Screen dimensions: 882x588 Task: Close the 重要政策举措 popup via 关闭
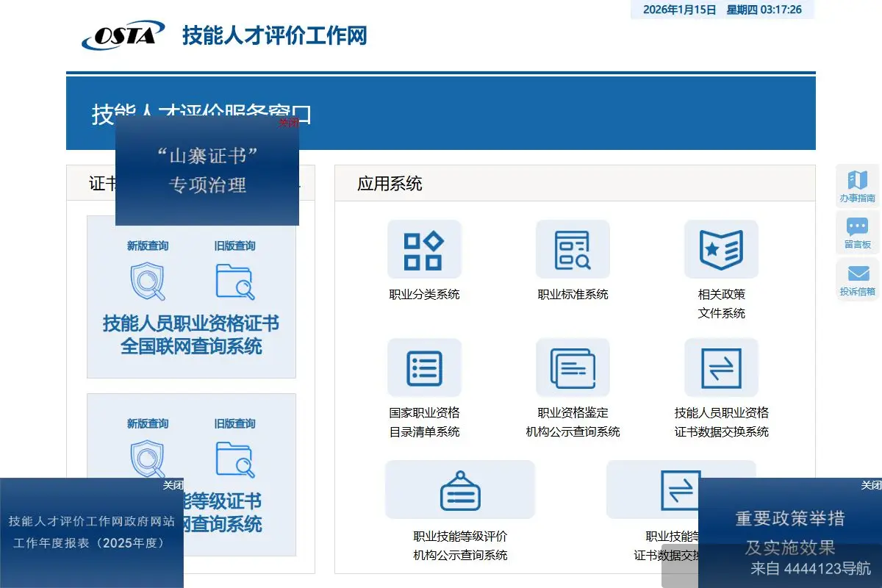(870, 484)
